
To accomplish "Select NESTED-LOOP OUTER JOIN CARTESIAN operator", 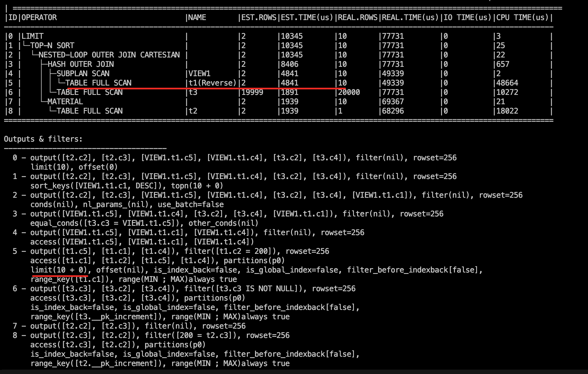I will pos(109,55).
